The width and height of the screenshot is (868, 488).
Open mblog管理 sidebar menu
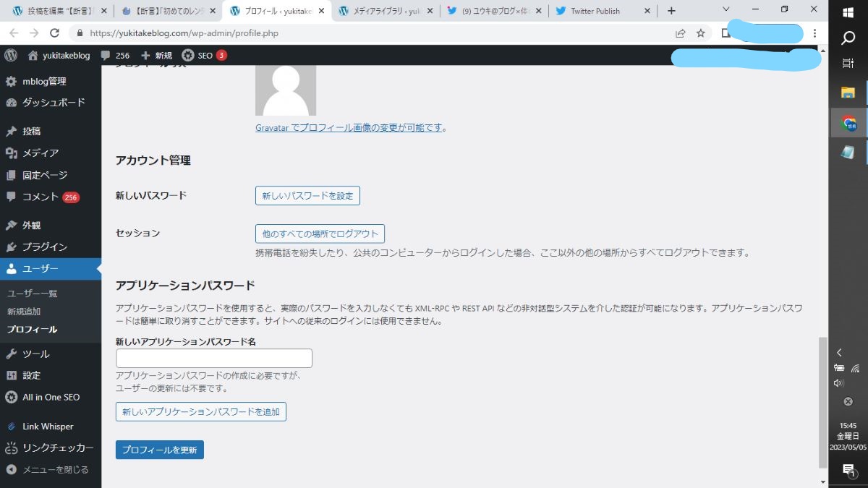pyautogui.click(x=51, y=81)
